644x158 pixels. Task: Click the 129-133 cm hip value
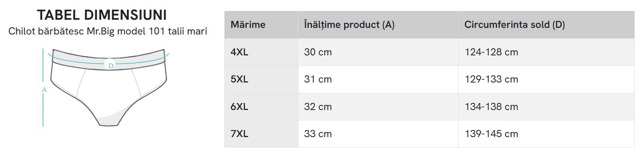491,79
